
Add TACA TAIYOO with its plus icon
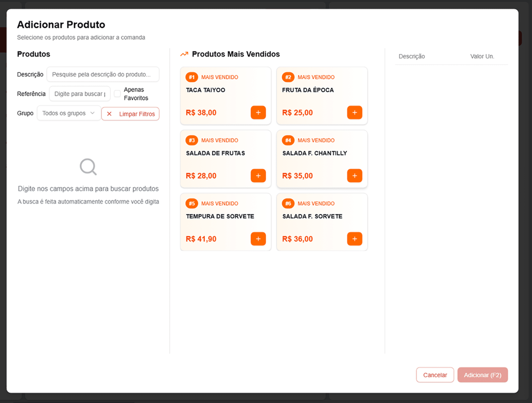[x=258, y=113]
